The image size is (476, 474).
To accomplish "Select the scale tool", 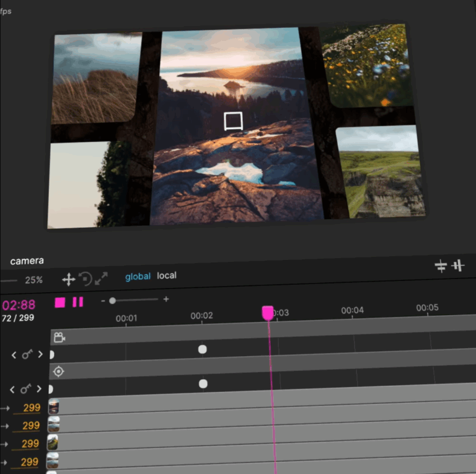I will 101,279.
